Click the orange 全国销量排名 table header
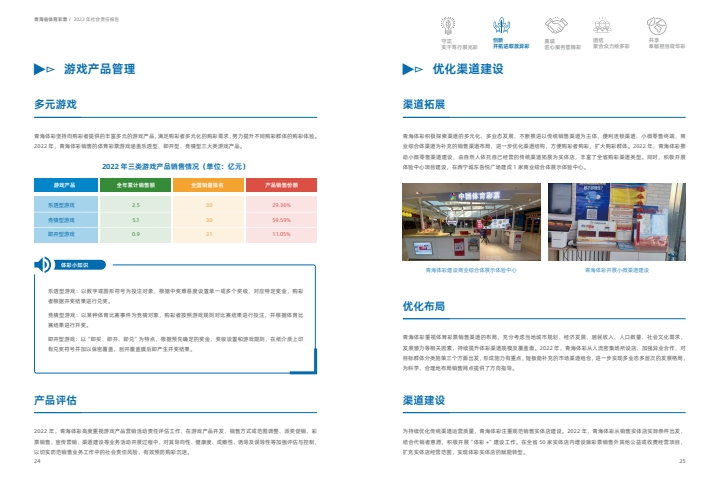 point(208,185)
